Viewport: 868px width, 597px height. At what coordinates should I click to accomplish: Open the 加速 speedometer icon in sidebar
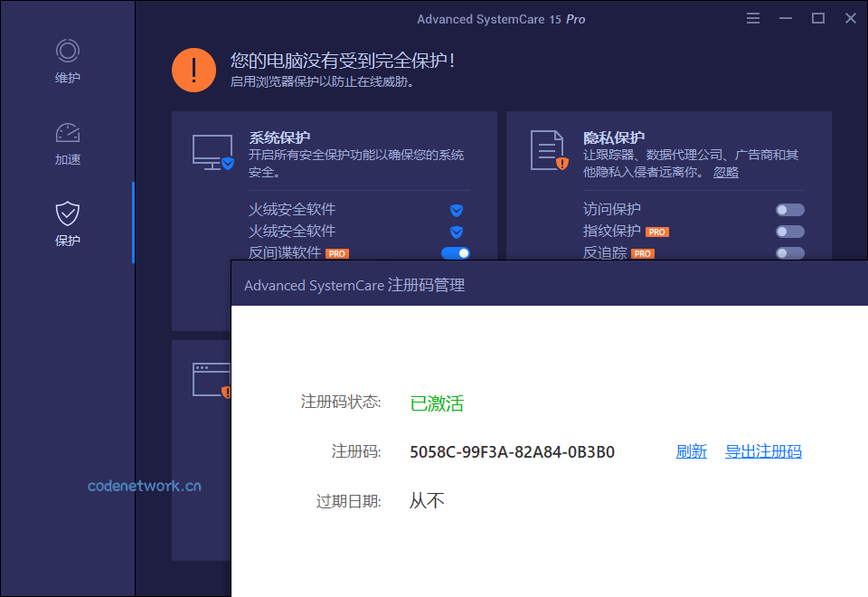pyautogui.click(x=67, y=132)
